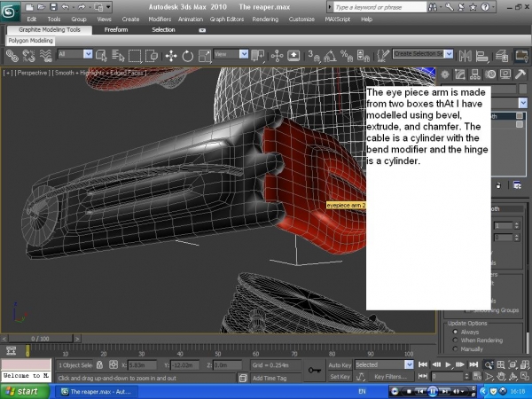Open the key mode Selected dropdown

[409, 364]
